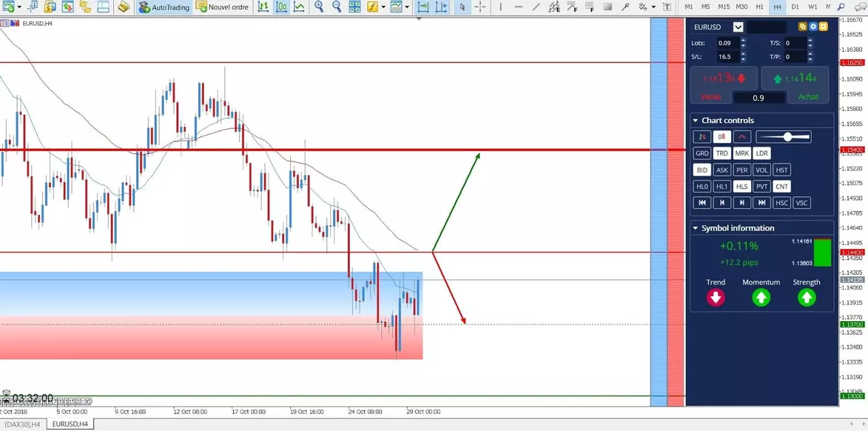Select the cursor pointer tool
This screenshot has height=431, width=868.
point(462,7)
